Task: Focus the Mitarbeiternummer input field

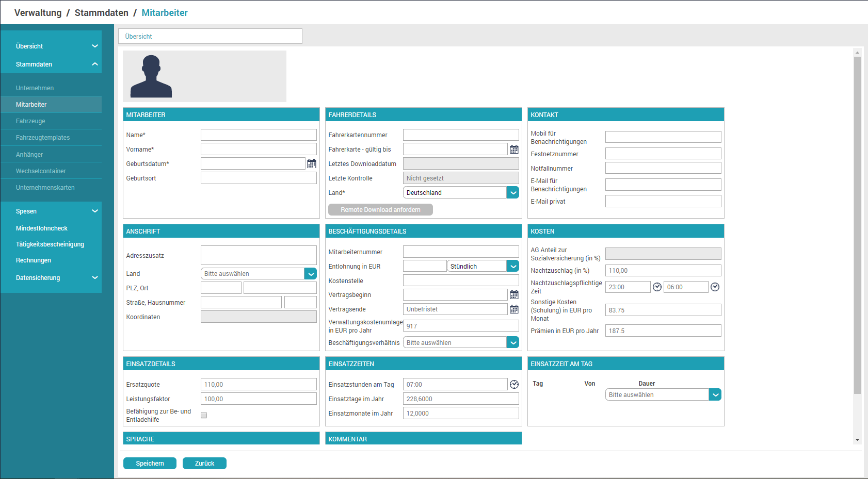Action: point(461,252)
